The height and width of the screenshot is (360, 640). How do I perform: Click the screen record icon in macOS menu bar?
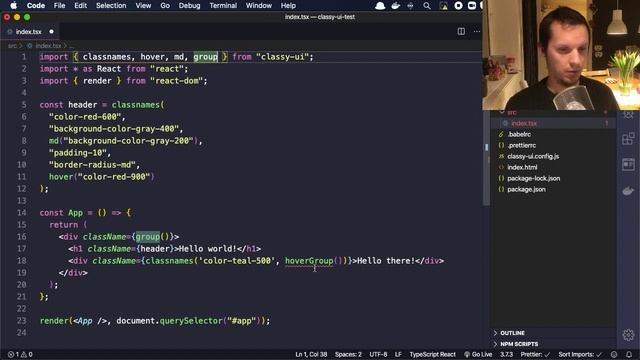click(x=458, y=6)
